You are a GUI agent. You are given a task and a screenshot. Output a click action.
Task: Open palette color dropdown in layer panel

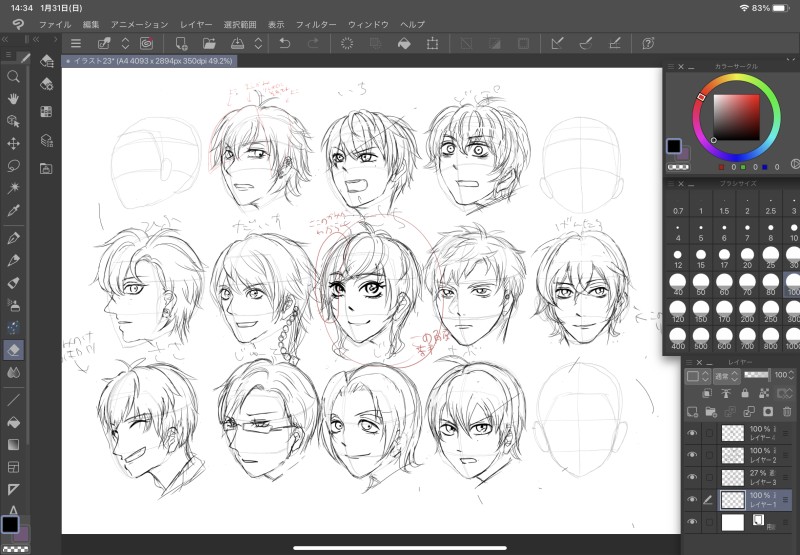(697, 376)
